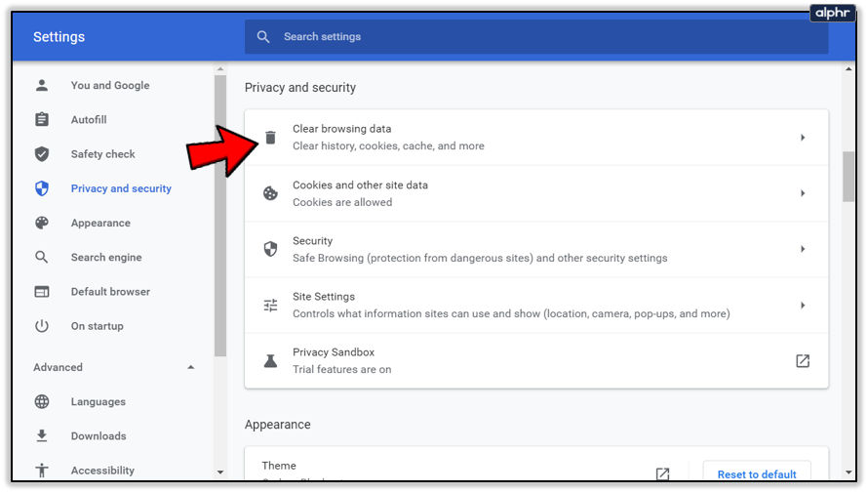The width and height of the screenshot is (868, 493).
Task: Click 'Cookies are allowed' text
Action: pyautogui.click(x=342, y=202)
